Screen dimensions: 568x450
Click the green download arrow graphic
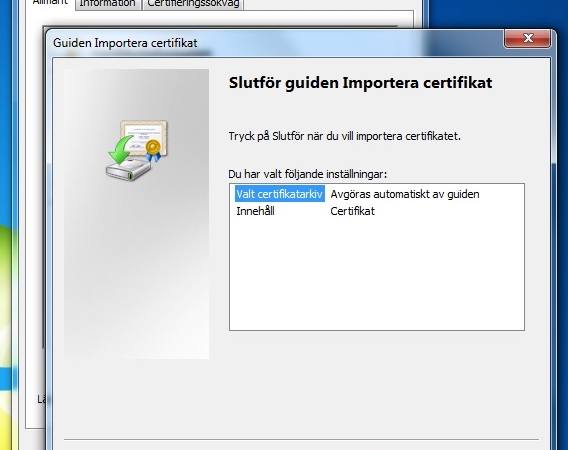tap(121, 150)
